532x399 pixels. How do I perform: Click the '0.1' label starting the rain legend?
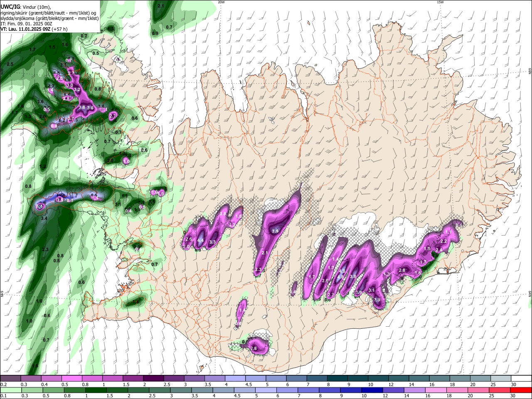coord(3,396)
